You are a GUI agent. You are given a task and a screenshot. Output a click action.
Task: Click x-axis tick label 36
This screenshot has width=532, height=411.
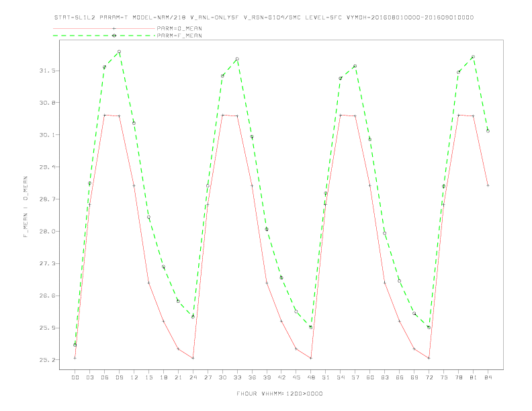click(252, 377)
